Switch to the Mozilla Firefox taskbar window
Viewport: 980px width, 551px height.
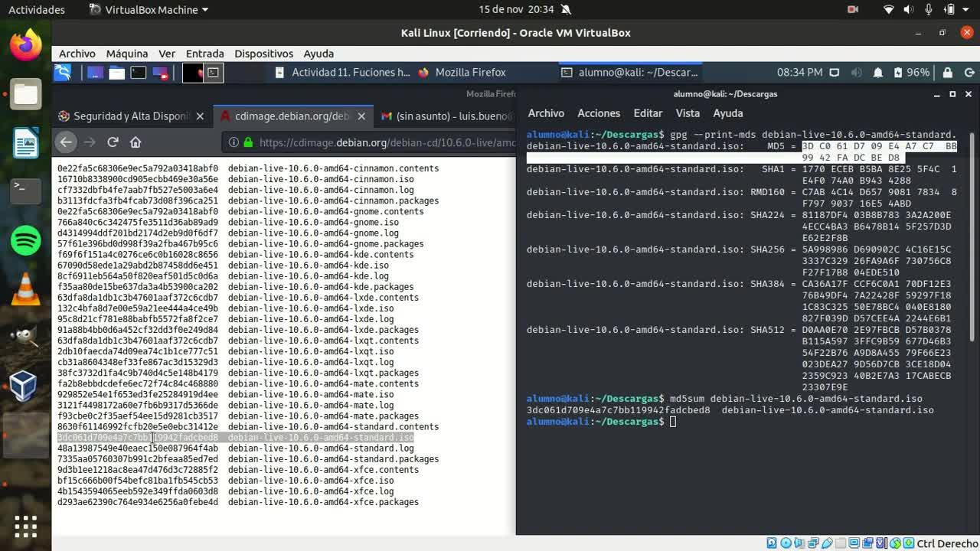[x=462, y=73]
